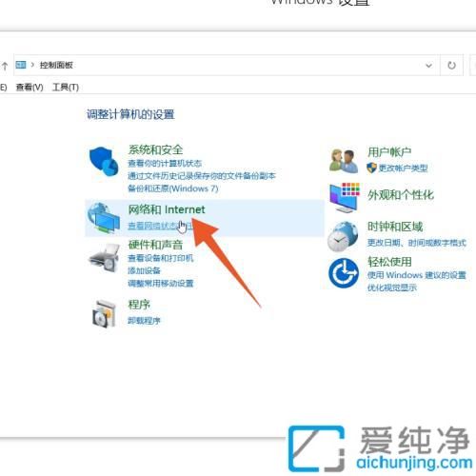Expand the address bar history dropdown
Image resolution: width=476 pixels, height=476 pixels.
(428, 66)
